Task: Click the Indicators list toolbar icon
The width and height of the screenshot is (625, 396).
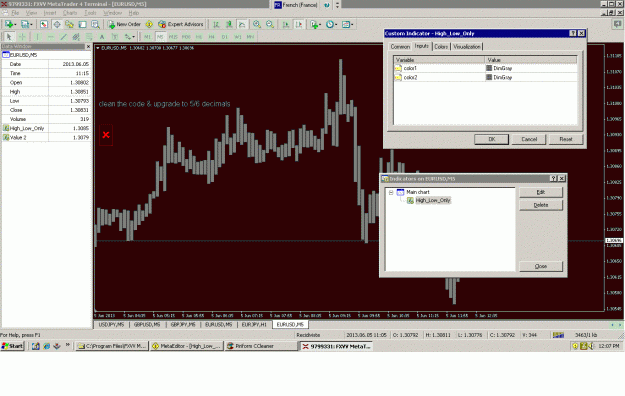Action: [x=314, y=24]
